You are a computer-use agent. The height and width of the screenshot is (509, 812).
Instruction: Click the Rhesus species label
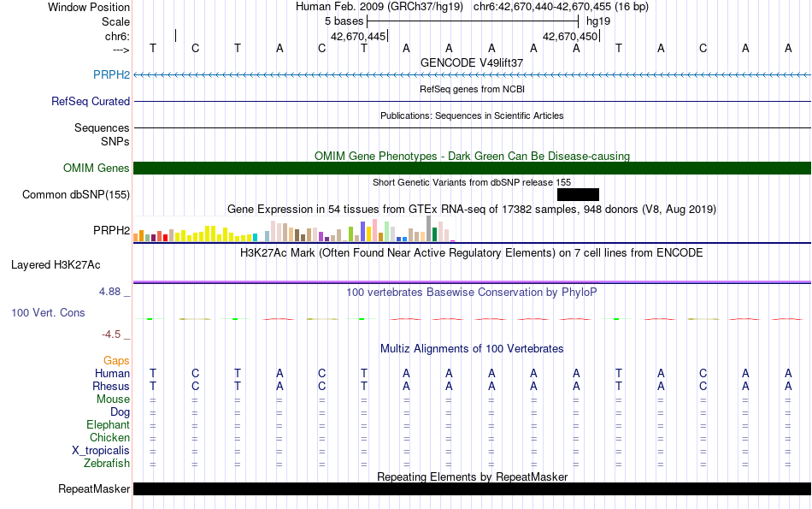(x=111, y=386)
